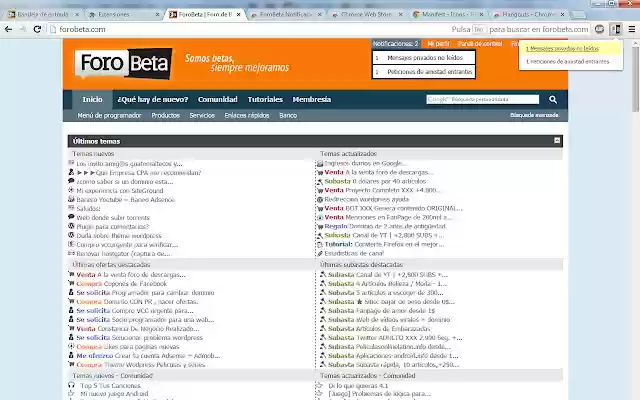The image size is (640, 400).
Task: Close the Extensiones tab
Action: [157, 14]
